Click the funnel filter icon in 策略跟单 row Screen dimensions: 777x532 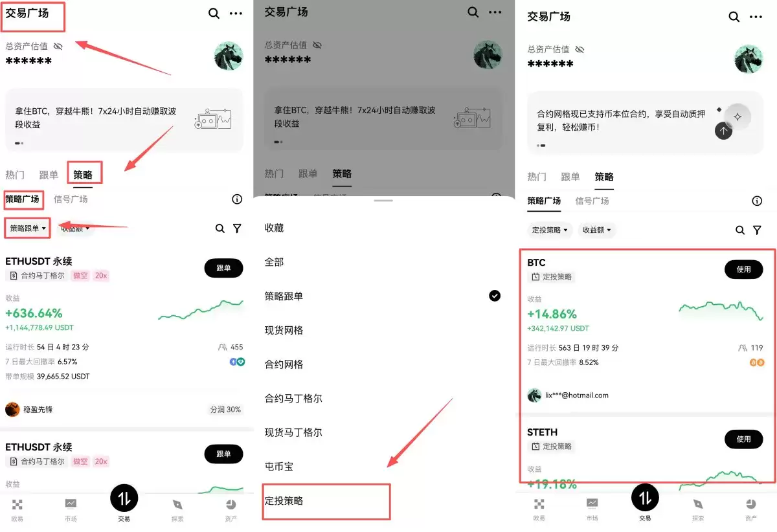point(237,228)
